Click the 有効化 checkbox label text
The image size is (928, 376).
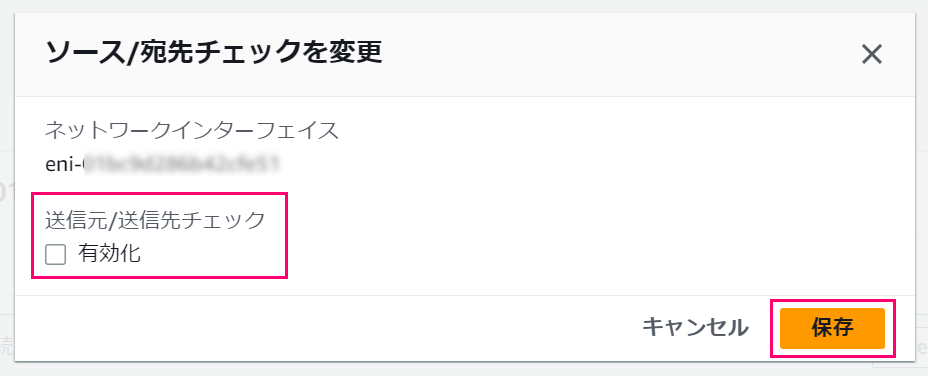109,254
